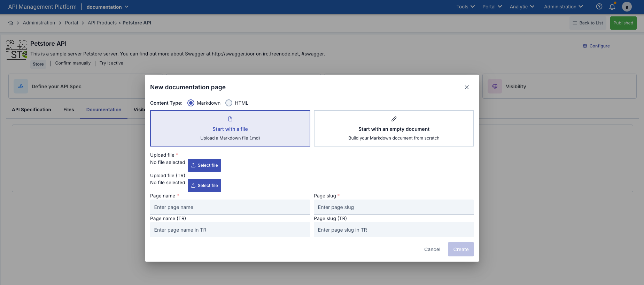Click the Petstore API logo image
The image size is (644, 285).
click(16, 50)
